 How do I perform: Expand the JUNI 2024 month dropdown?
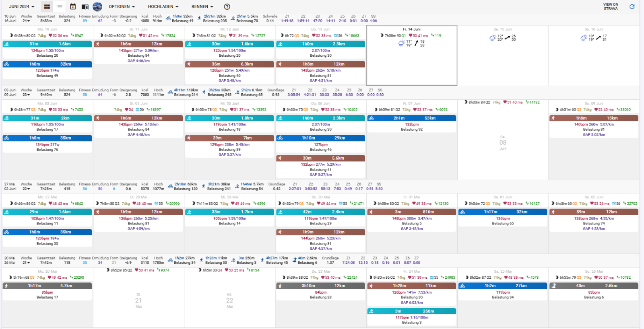22,6
